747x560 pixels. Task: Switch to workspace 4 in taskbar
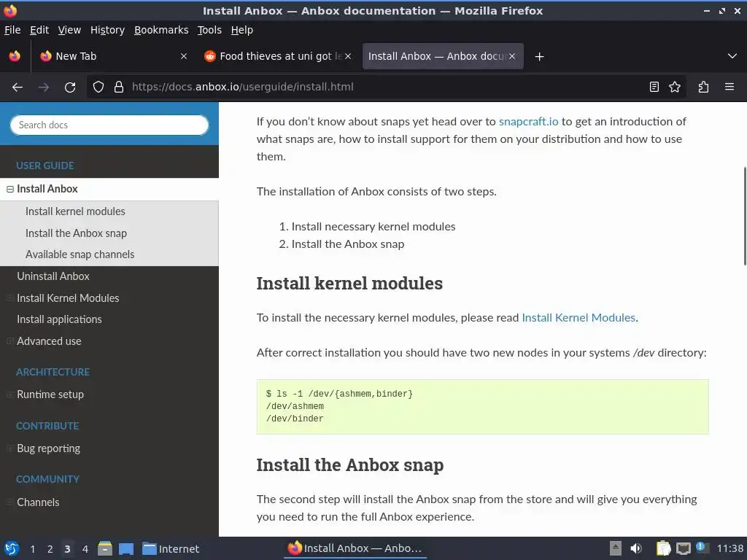tap(85, 549)
